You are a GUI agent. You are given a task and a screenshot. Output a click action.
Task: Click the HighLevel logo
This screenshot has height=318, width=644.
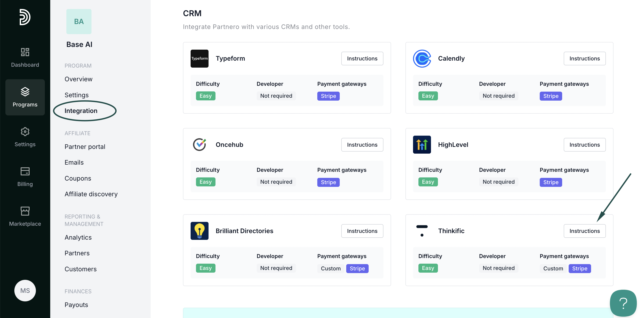coord(422,144)
